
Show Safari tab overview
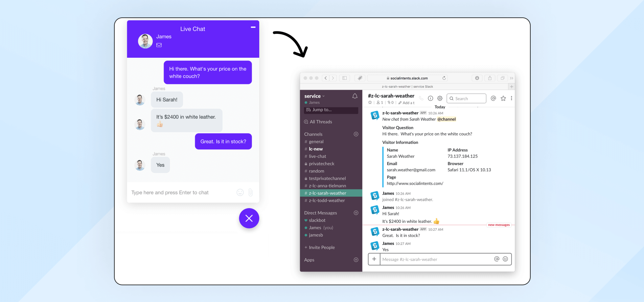pyautogui.click(x=502, y=78)
